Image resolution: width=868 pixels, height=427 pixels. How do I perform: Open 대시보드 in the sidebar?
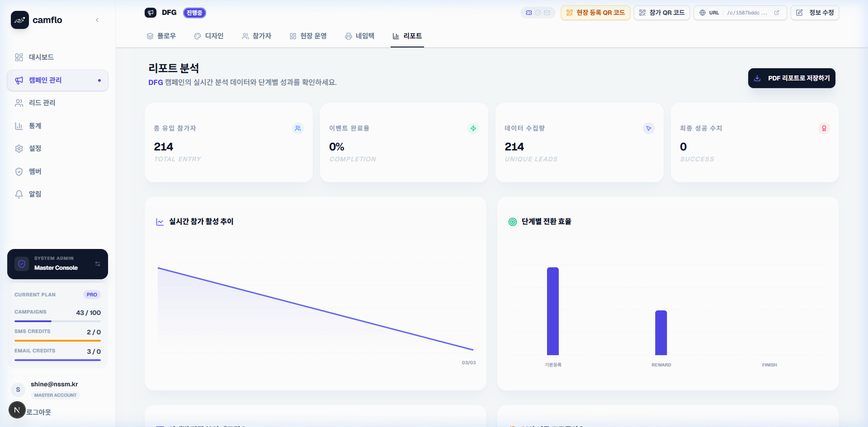point(41,57)
